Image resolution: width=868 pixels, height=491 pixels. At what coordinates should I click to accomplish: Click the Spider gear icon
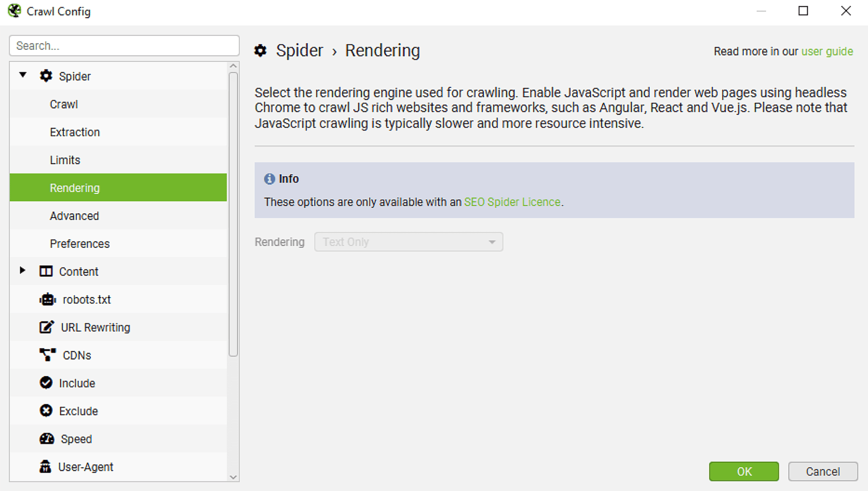46,76
